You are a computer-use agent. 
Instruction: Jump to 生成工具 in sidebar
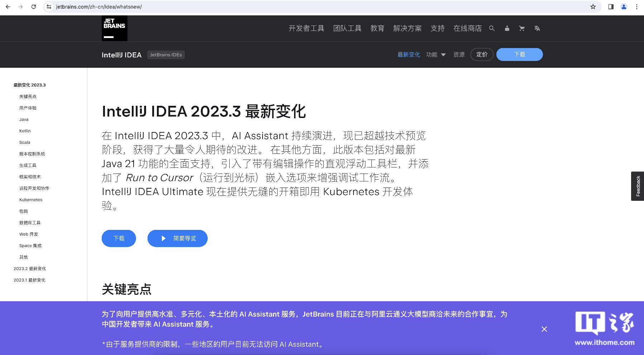pyautogui.click(x=28, y=165)
